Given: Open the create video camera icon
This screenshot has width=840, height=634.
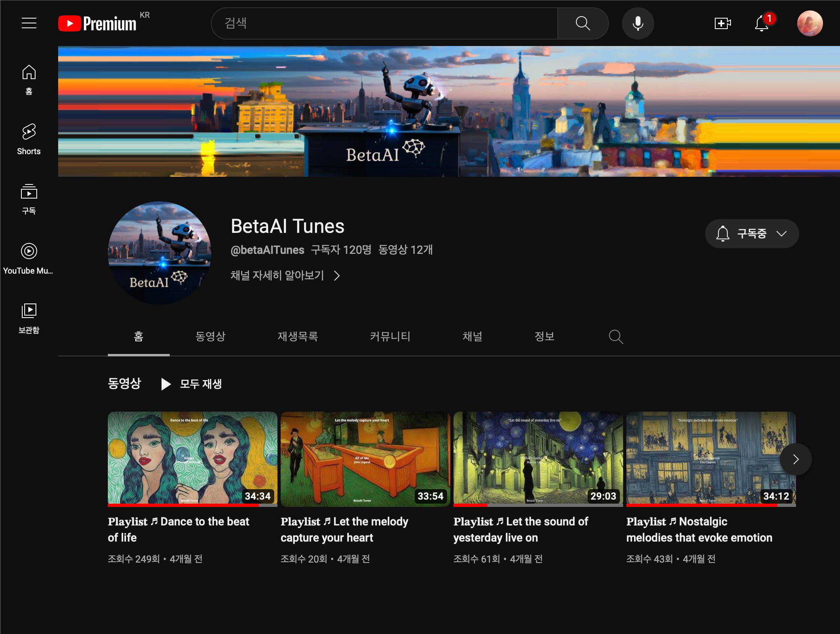Looking at the screenshot, I should (722, 23).
